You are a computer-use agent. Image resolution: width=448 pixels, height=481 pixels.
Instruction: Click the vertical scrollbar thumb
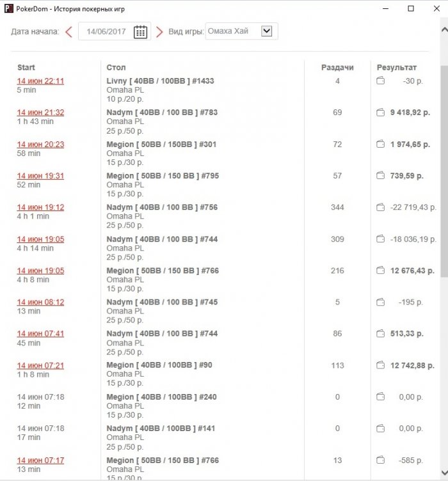[x=444, y=171]
